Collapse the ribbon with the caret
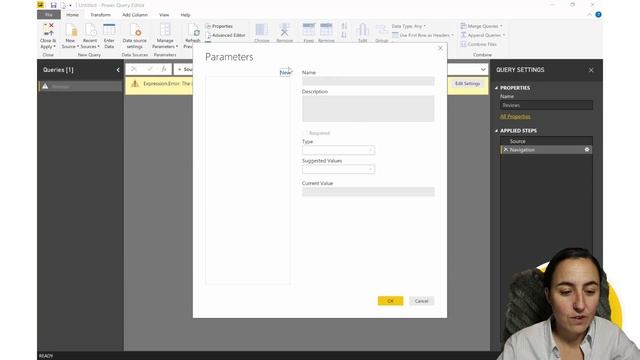 tap(589, 15)
